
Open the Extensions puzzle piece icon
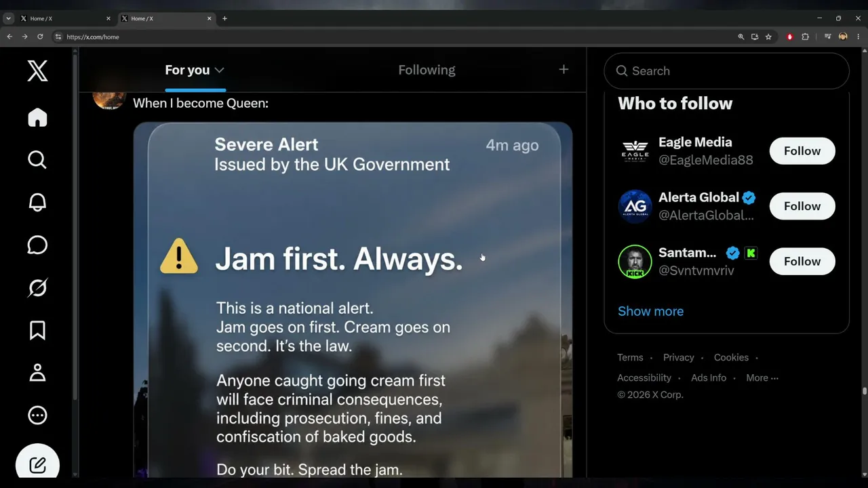tap(806, 37)
